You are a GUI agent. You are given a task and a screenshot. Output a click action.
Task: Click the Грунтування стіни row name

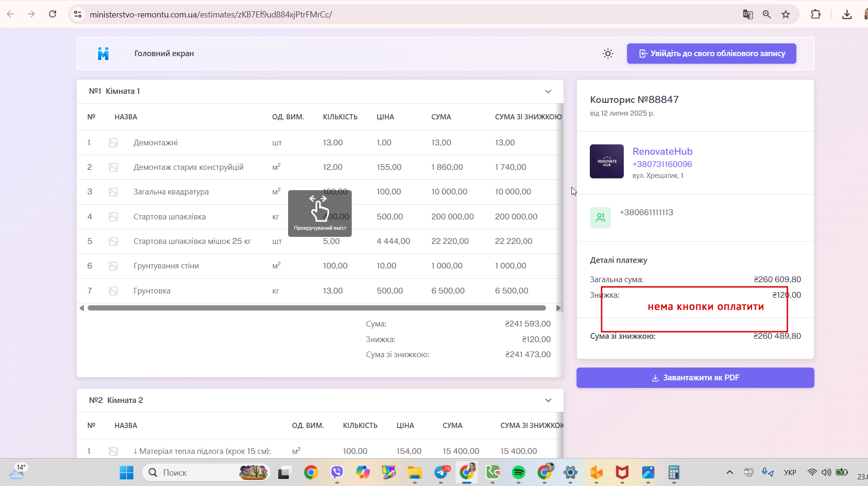[x=166, y=266]
